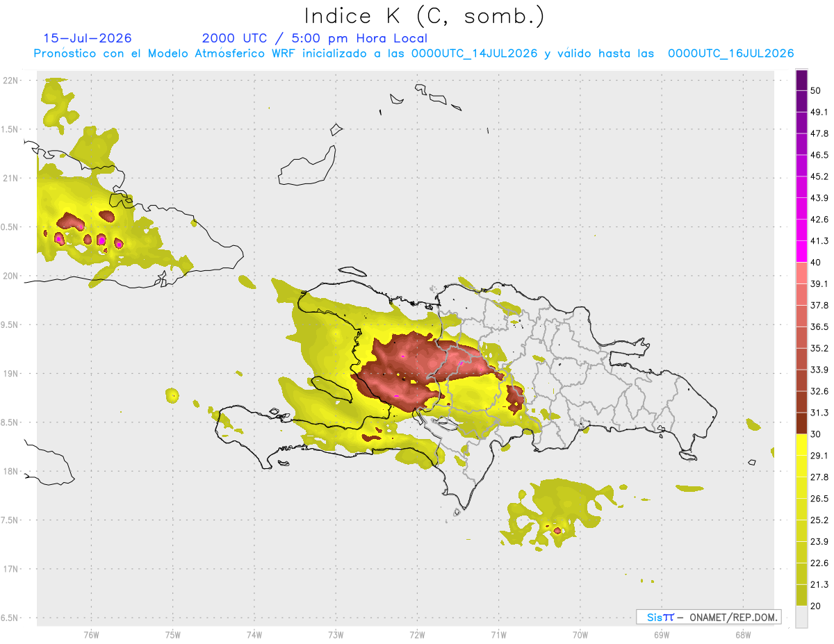Click the "17N" latitude label

[x=11, y=569]
